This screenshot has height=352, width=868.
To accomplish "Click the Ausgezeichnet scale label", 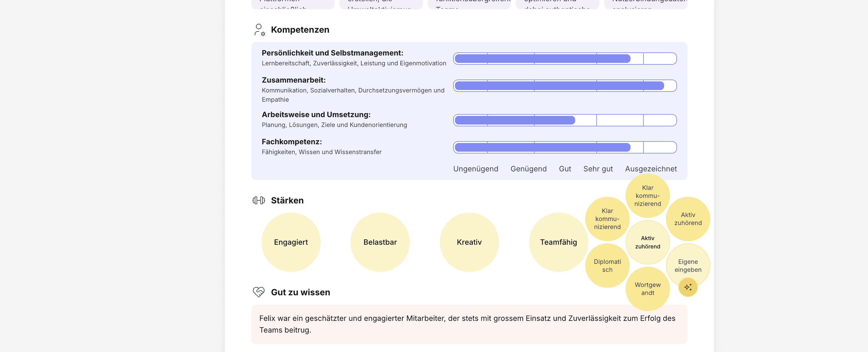I will (x=651, y=169).
